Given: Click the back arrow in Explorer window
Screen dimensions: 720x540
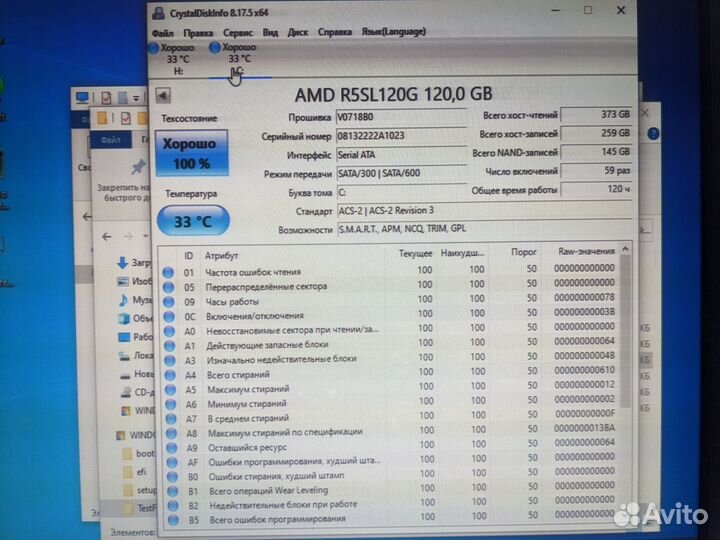Looking at the screenshot, I should pos(107,237).
